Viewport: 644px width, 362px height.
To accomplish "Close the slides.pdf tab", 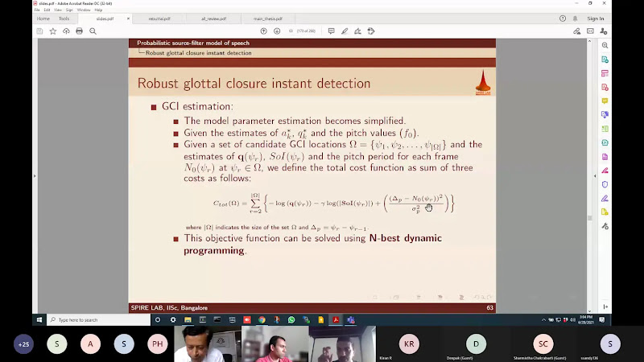I will click(128, 19).
